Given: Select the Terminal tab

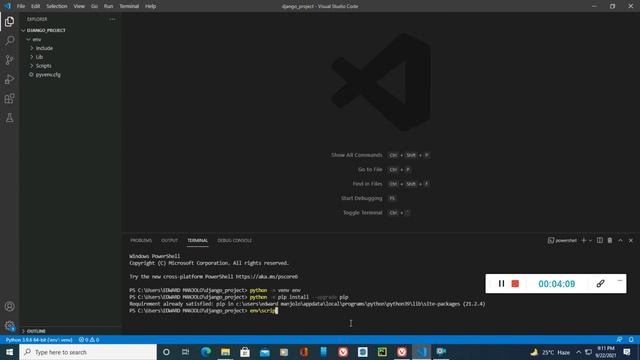Looking at the screenshot, I should (x=198, y=240).
